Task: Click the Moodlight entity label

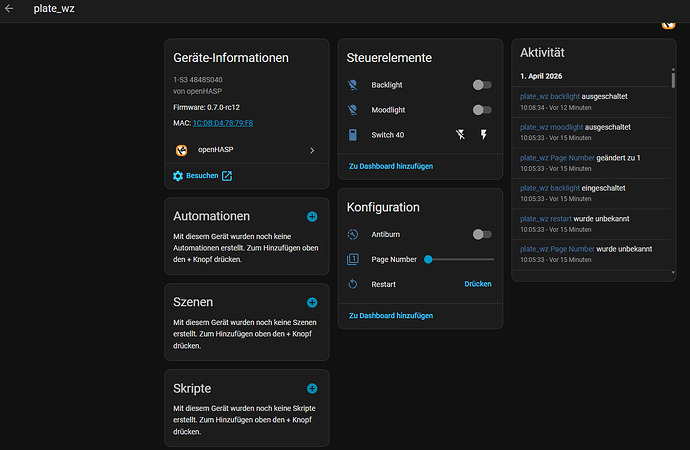Action: coord(388,110)
